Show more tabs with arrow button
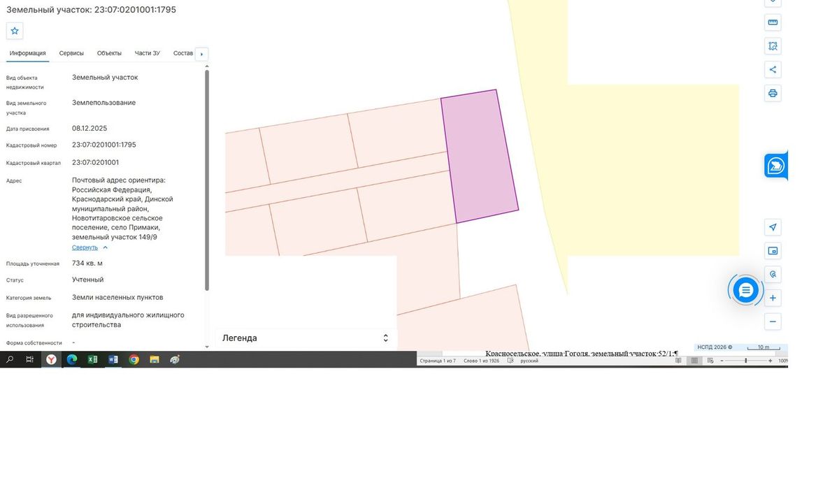Screen dimensions: 839x504 click(x=201, y=54)
